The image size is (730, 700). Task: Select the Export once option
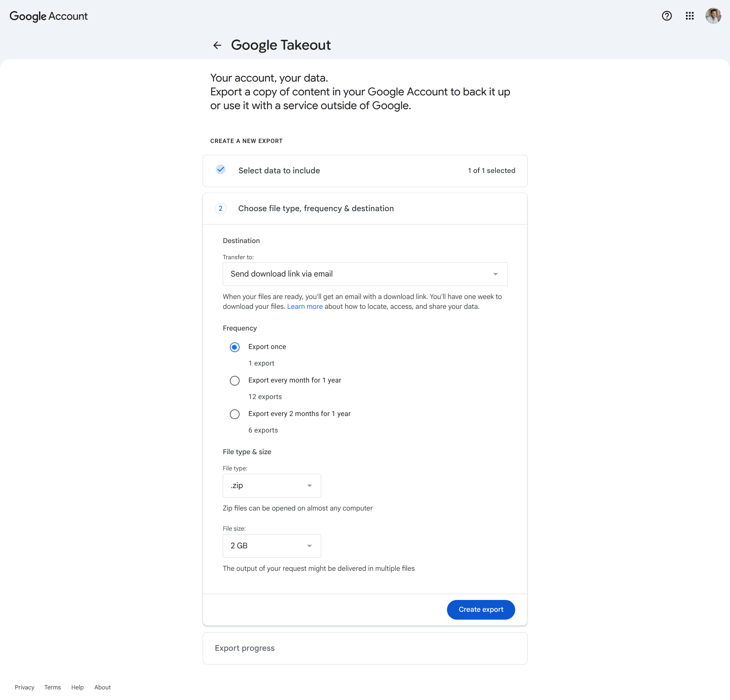[235, 347]
